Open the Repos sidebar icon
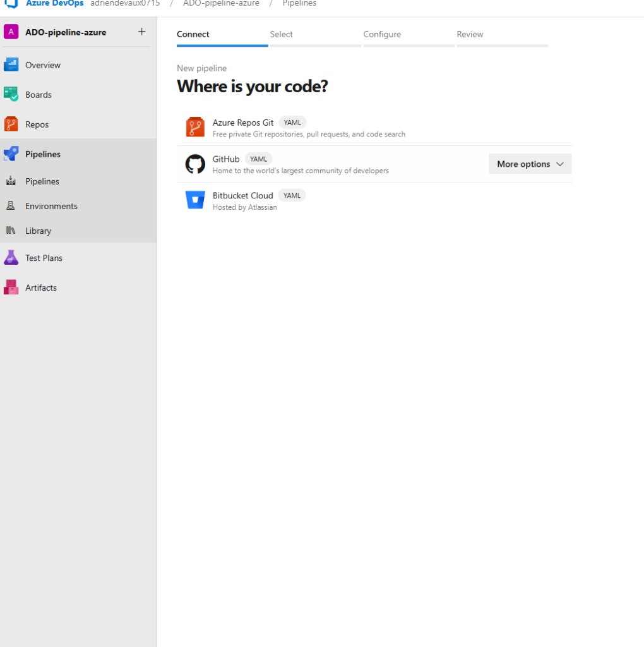Screen dimensions: 644x647 tap(11, 124)
